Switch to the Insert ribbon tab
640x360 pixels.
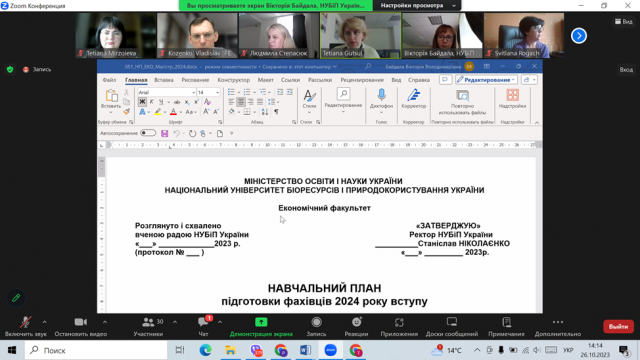point(164,80)
